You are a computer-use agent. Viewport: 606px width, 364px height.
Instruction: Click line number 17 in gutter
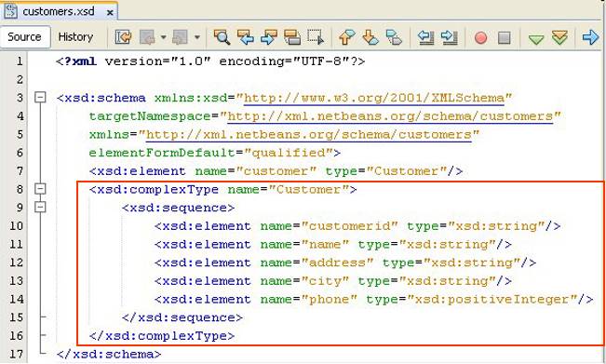click(x=16, y=354)
